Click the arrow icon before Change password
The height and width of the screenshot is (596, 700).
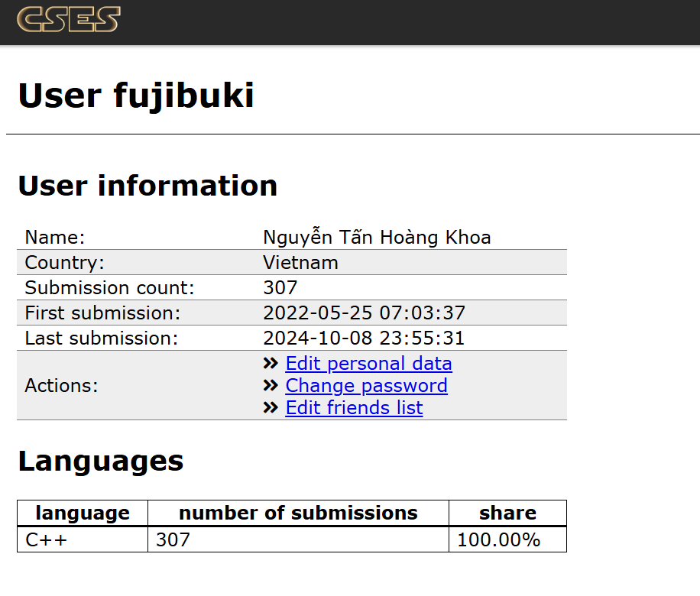(x=271, y=386)
